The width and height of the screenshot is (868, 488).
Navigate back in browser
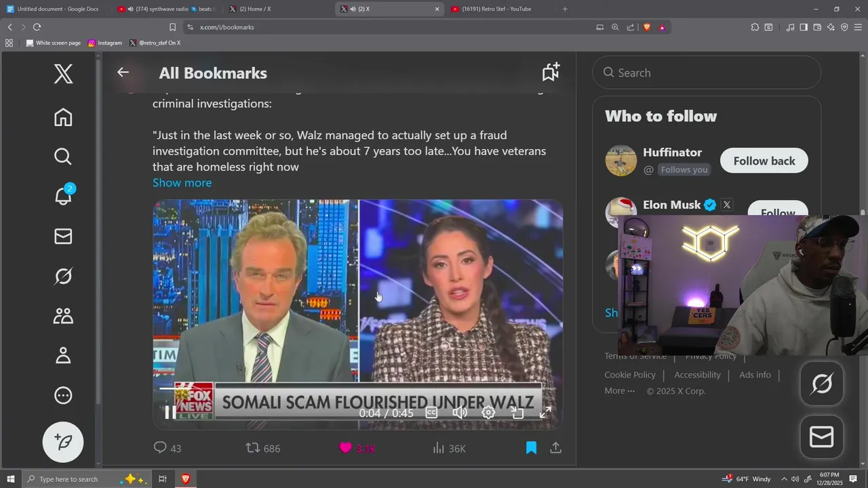pos(9,27)
